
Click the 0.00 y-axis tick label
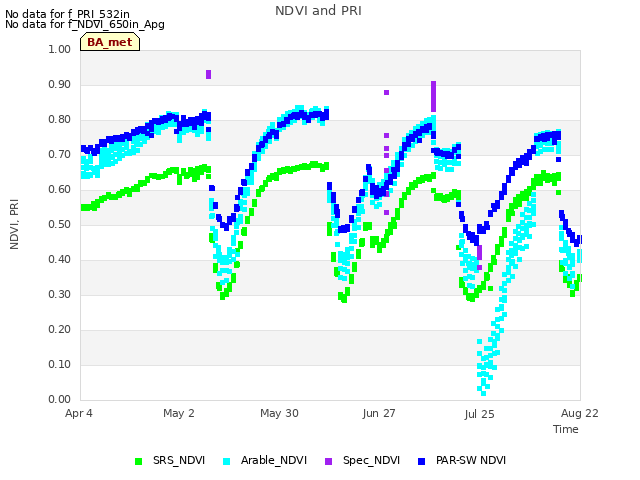coord(60,399)
